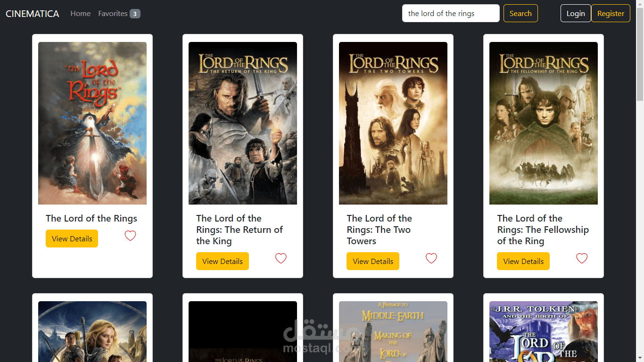644x362 pixels.
Task: Favorite the 1978 The Lord of the Rings heart icon
Action: pyautogui.click(x=130, y=236)
